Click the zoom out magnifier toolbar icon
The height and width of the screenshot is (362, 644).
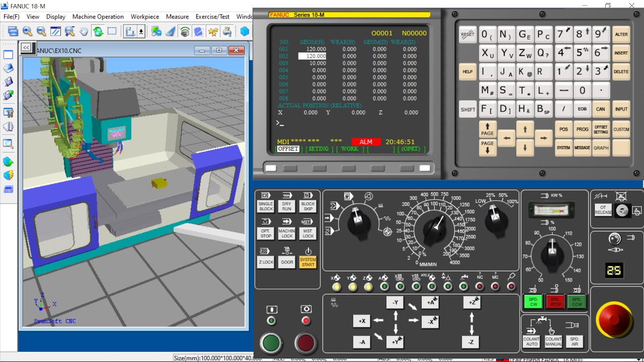tap(41, 32)
